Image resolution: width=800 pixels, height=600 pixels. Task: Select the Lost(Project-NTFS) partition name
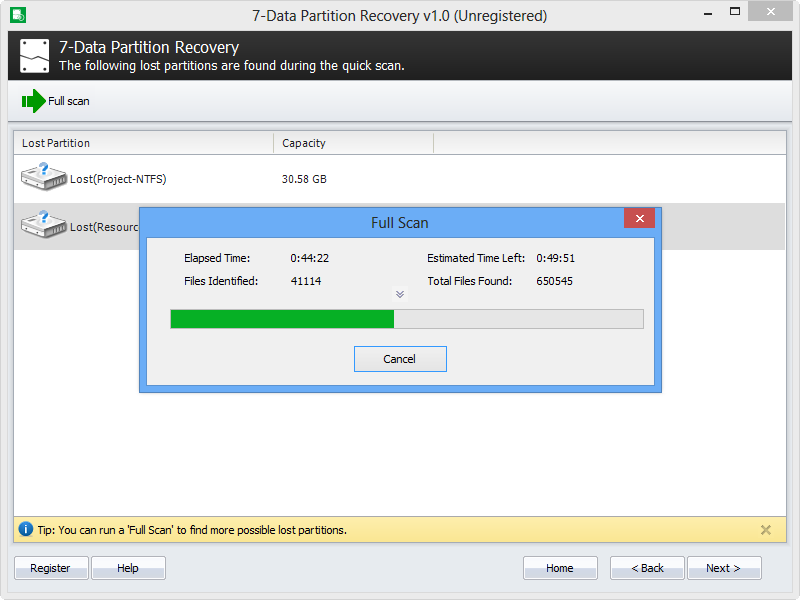point(118,179)
